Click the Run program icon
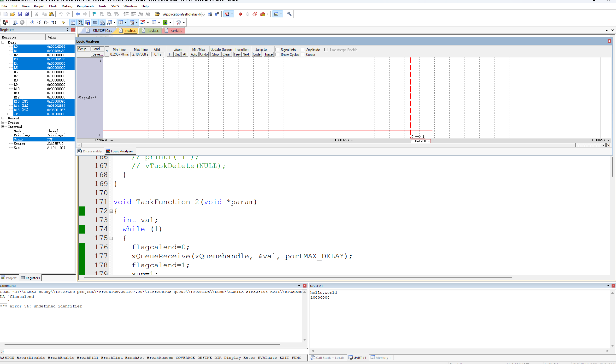Screen dimensions: 616x364 coord(15,23)
